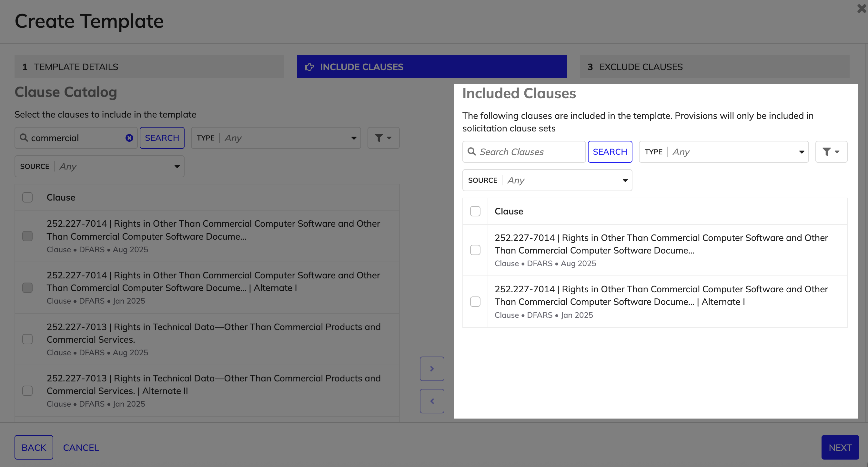Click SEARCH in Included Clauses panel
The height and width of the screenshot is (467, 868).
(610, 152)
